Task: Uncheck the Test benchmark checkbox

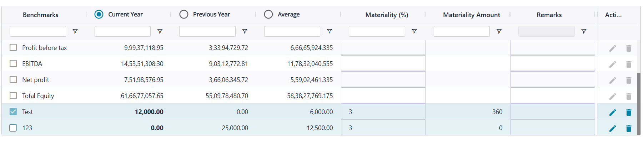Action: click(13, 112)
